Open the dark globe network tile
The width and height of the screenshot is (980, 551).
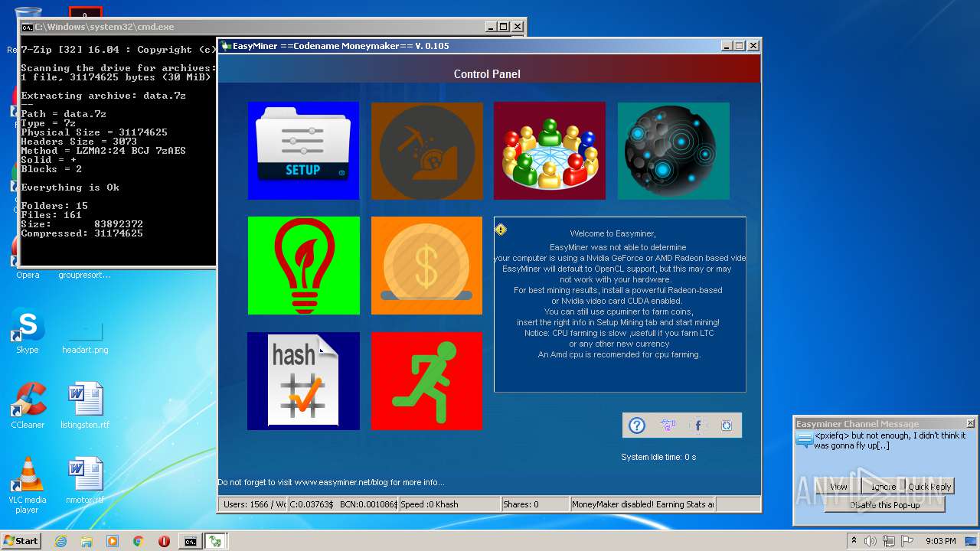(x=674, y=151)
